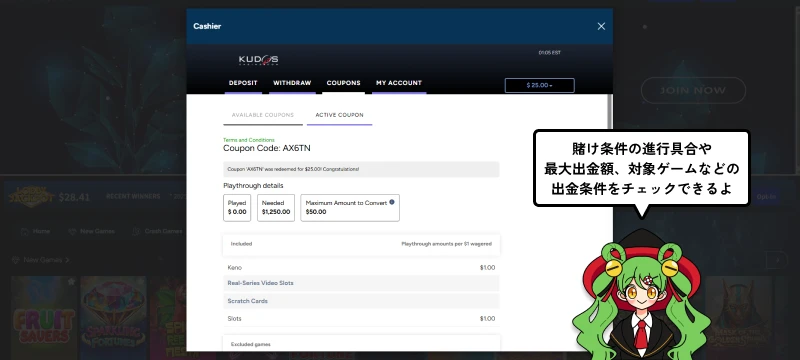Viewport: 800px width, 360px height.
Task: Open the $25.00 balance dropdown
Action: tap(539, 85)
